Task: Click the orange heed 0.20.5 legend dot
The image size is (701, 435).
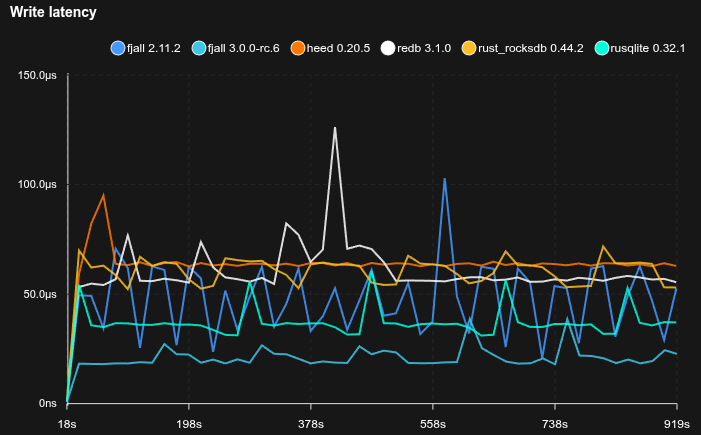Action: pos(298,48)
